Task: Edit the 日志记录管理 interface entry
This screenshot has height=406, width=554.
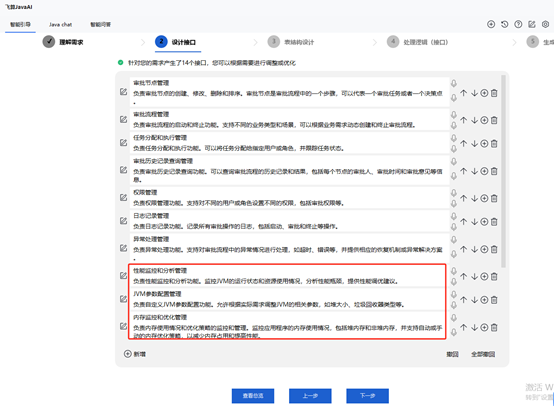Action: (123, 221)
